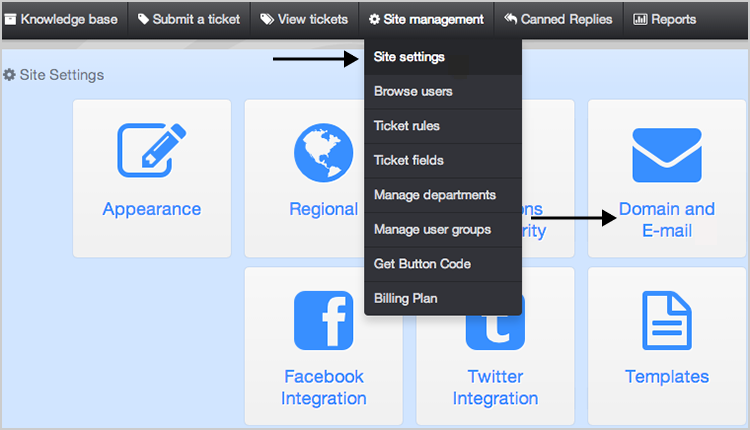Click the Site Settings gear icon
750x430 pixels.
(10, 75)
